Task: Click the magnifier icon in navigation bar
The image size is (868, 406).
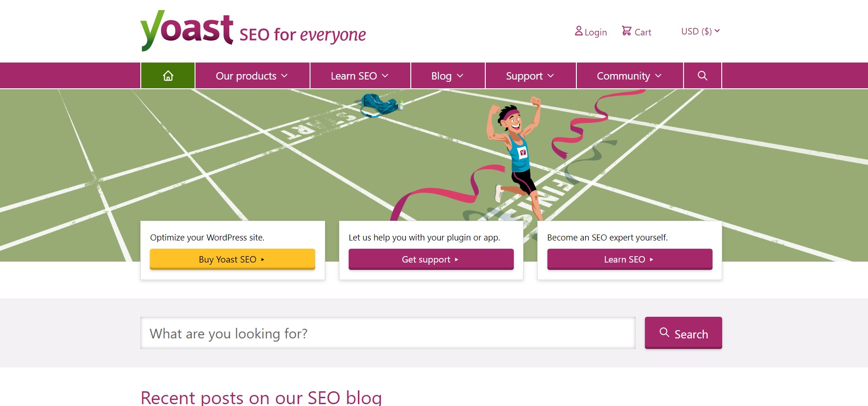Action: pyautogui.click(x=702, y=76)
